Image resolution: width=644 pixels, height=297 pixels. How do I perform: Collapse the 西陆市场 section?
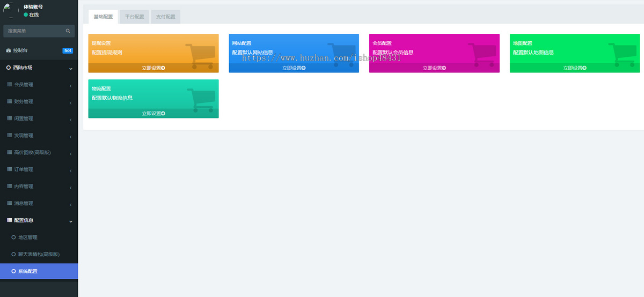pyautogui.click(x=39, y=68)
